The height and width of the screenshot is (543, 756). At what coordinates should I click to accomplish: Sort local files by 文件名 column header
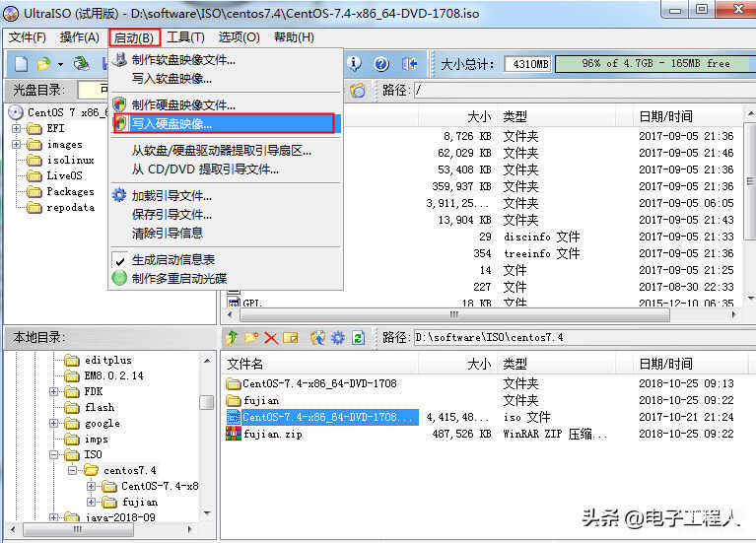coord(318,364)
